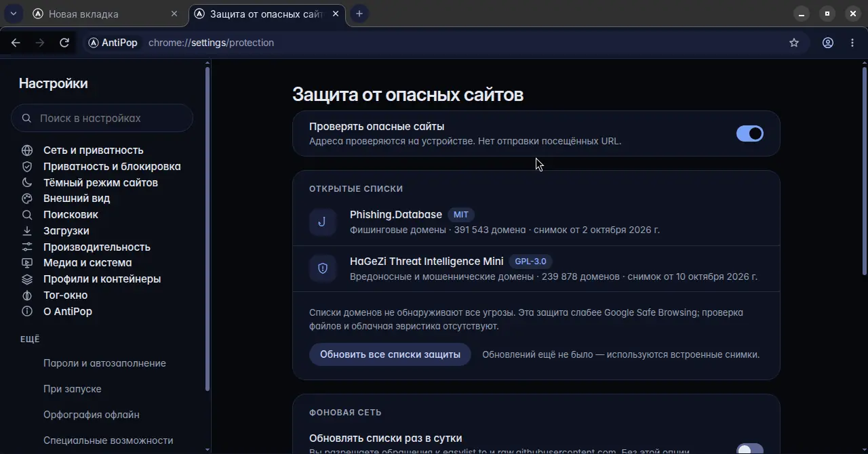Click the GPL-3.0 license badge
The height and width of the screenshot is (454, 868).
click(x=531, y=261)
